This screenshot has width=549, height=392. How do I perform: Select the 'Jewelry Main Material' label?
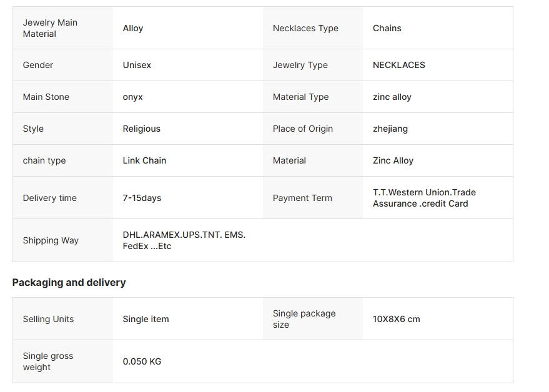[50, 28]
